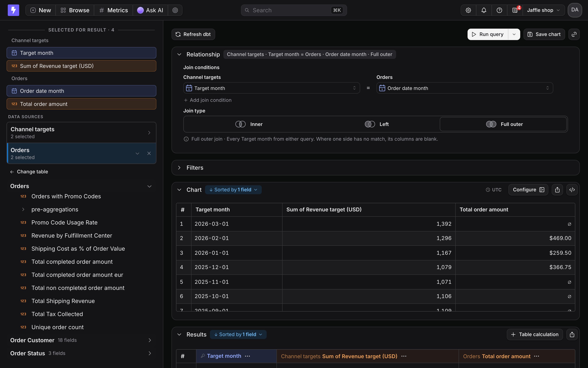Deselect the Order date month selected field

[x=81, y=91]
